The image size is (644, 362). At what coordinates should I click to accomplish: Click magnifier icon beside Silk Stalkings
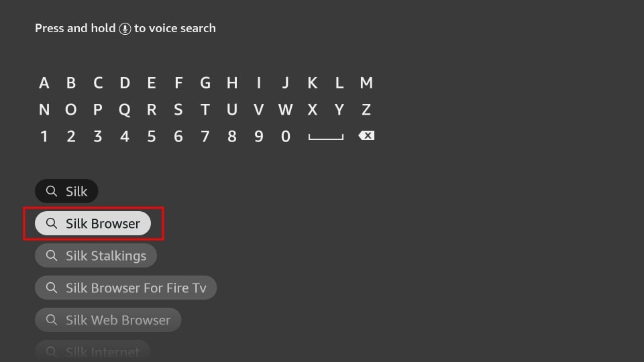52,255
